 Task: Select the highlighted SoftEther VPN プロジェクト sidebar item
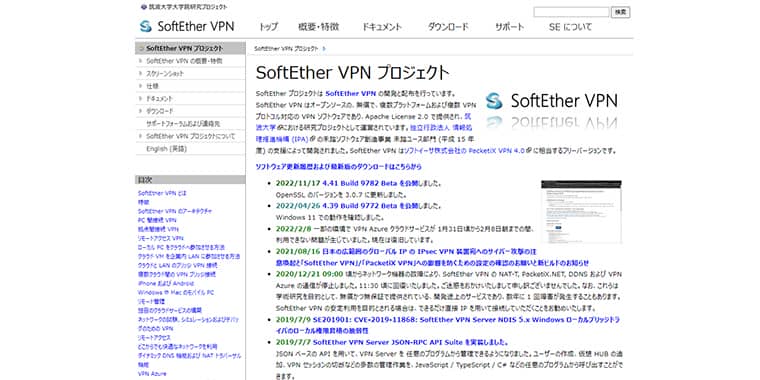[190, 48]
